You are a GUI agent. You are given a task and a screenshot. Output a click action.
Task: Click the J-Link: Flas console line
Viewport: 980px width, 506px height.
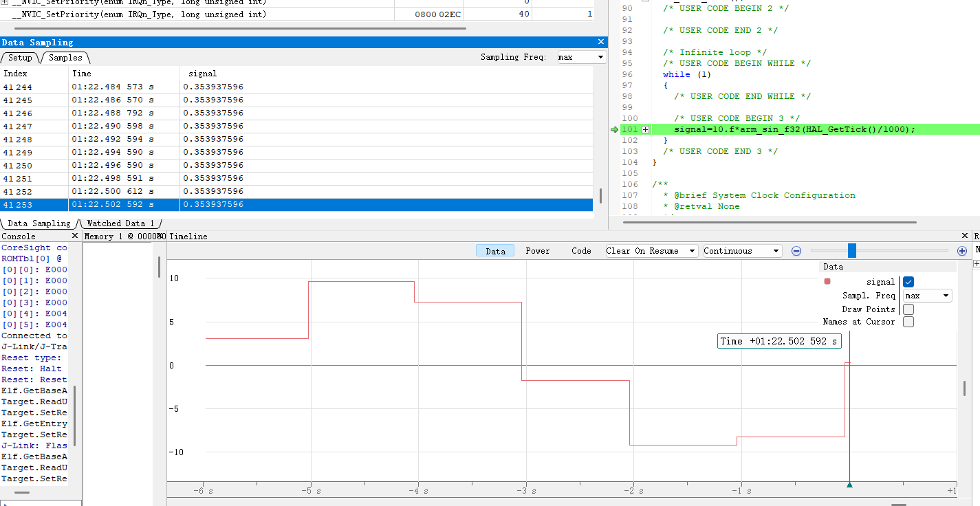coord(34,445)
